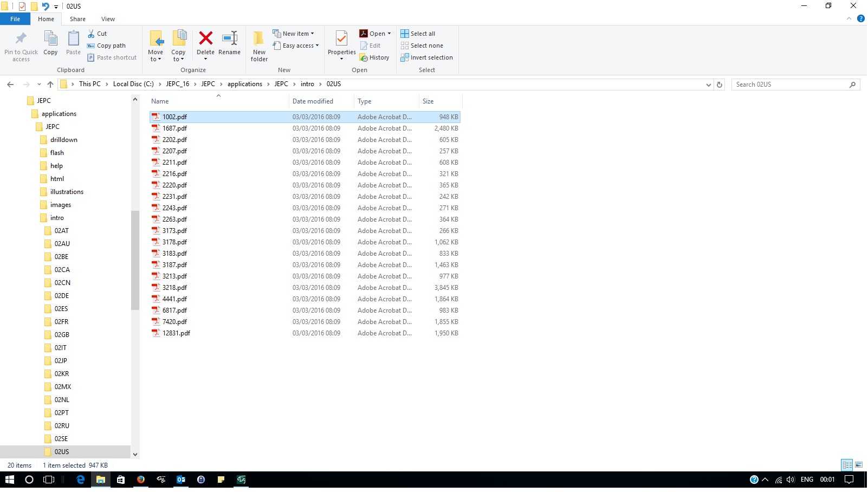
Task: Expand address bar history dropdown arrow
Action: [708, 85]
